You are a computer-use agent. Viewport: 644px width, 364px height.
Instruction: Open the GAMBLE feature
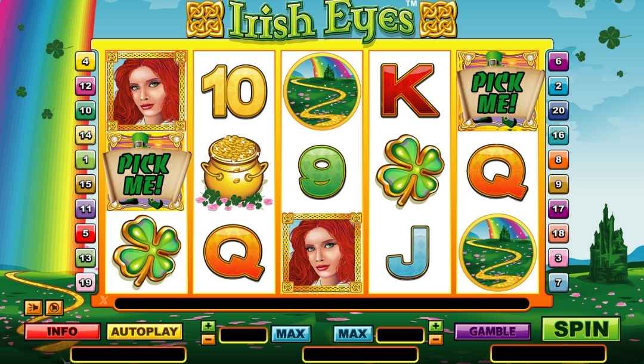493,332
